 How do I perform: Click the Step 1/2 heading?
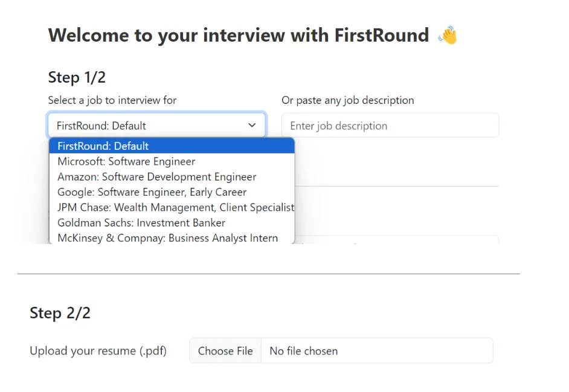point(77,77)
